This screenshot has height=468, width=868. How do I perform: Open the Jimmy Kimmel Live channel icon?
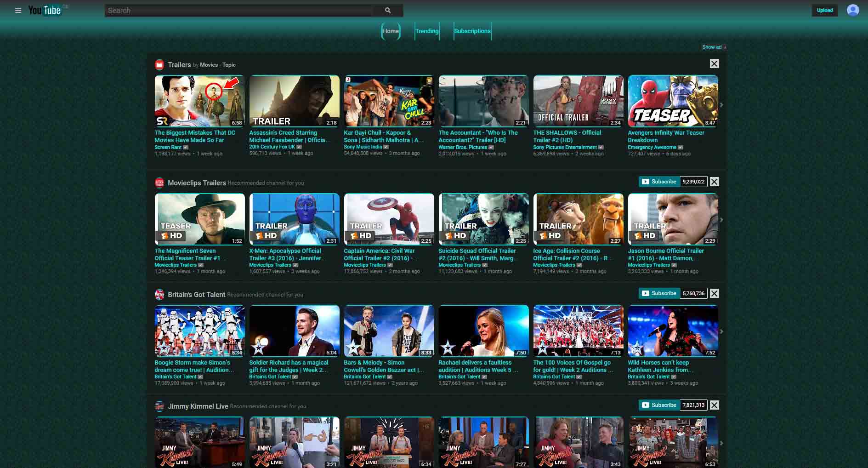tap(159, 406)
